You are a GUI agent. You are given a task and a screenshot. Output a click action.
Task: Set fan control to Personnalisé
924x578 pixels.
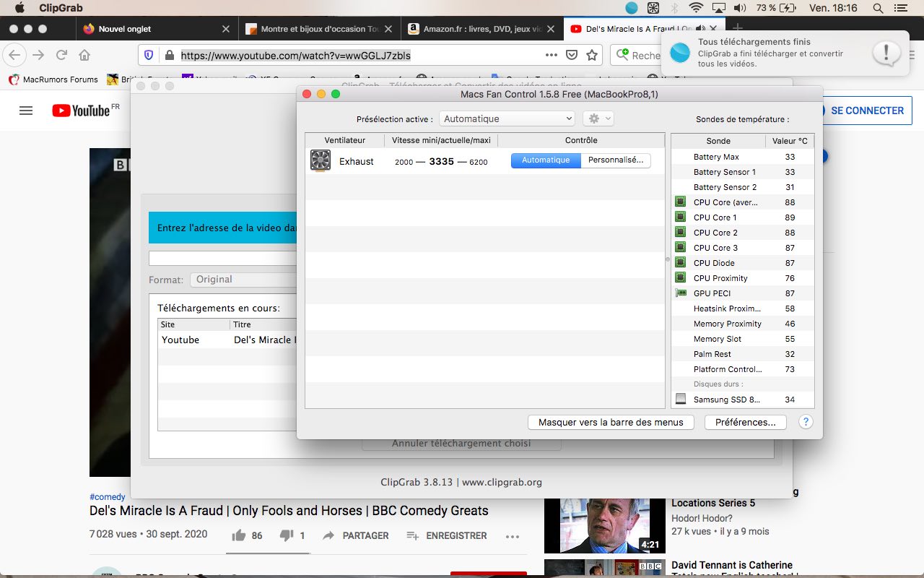click(616, 160)
